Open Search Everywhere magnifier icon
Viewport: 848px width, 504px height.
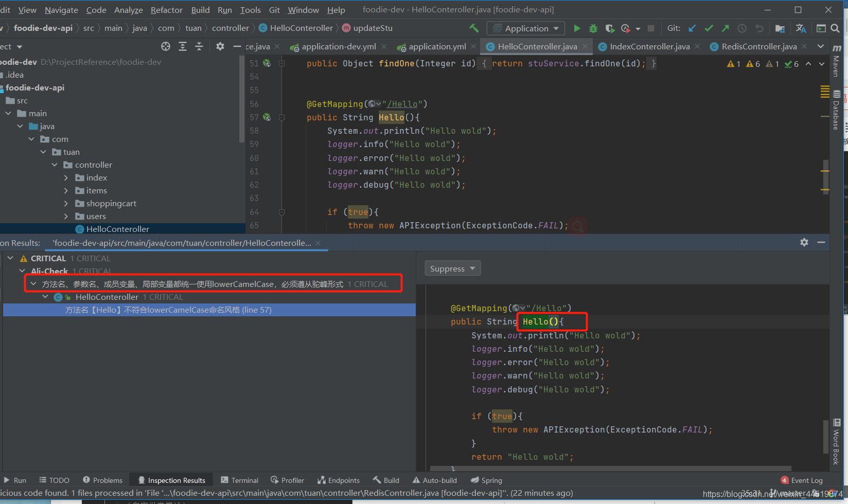835,28
